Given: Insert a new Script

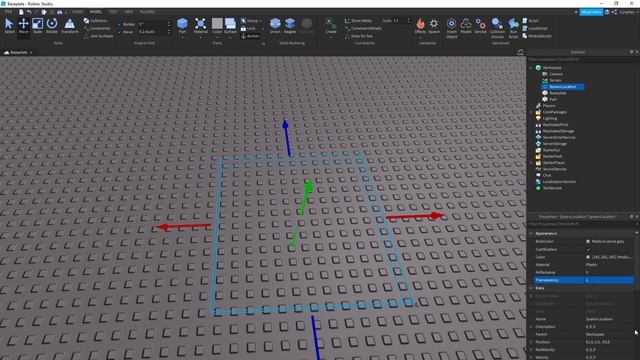Looking at the screenshot, I should [531, 20].
